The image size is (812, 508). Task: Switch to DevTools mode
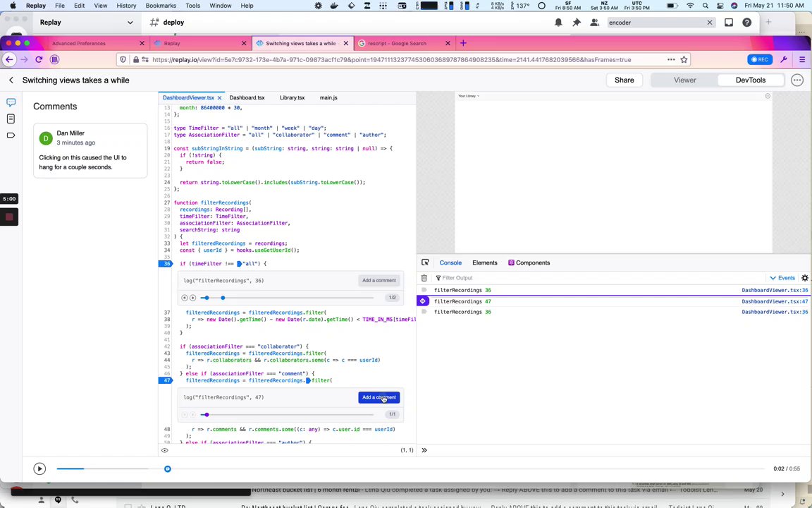click(751, 80)
